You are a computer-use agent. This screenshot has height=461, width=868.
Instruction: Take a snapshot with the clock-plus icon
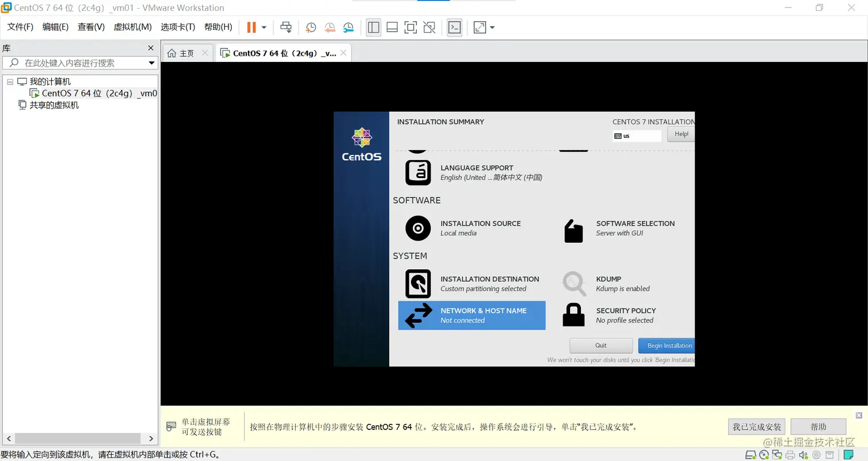[311, 27]
